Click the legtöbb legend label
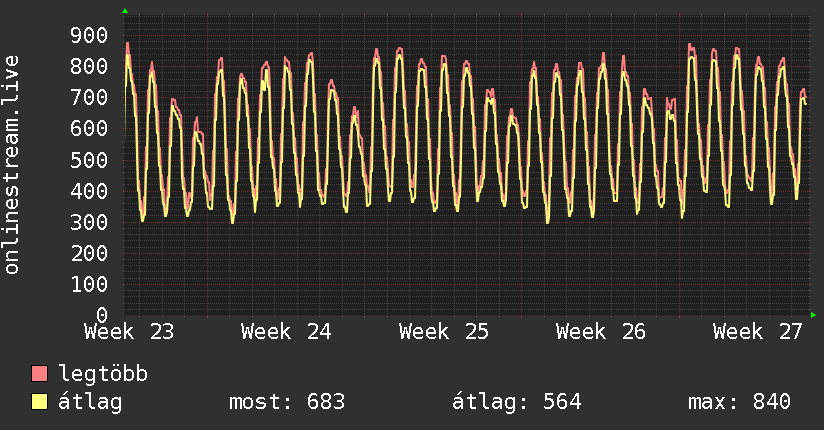Screen dimensions: 824x430 click(x=103, y=373)
